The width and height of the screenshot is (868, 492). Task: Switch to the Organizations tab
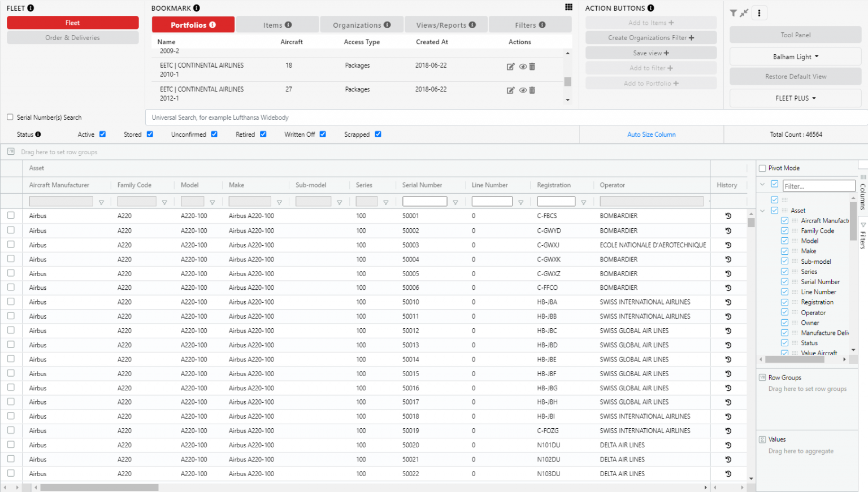[362, 25]
